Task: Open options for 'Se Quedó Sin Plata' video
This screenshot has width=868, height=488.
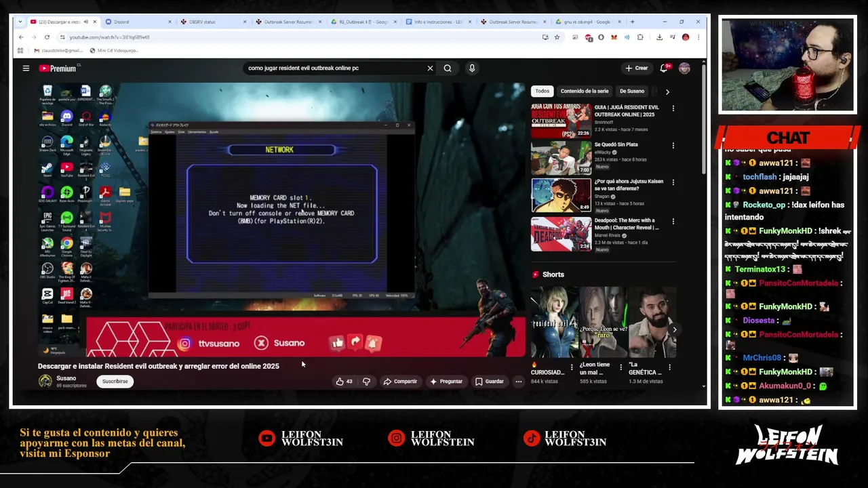Action: pyautogui.click(x=673, y=146)
